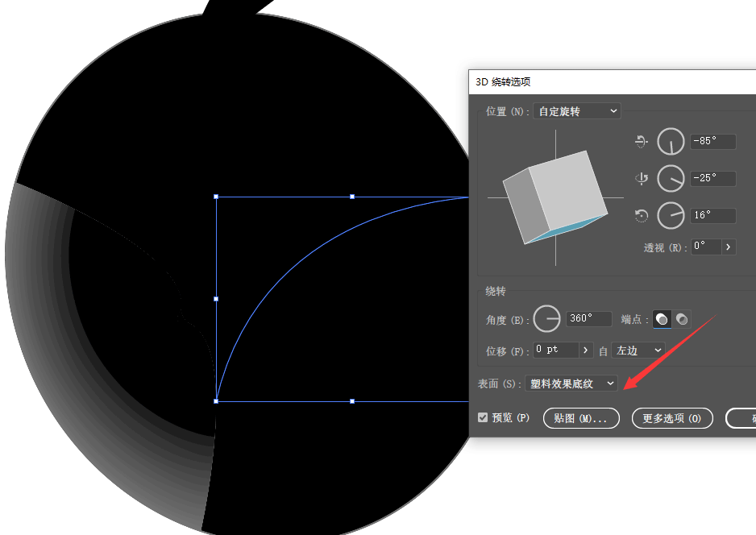Click the Z-axis rotation field 16°
This screenshot has height=535, width=756.
[x=713, y=215]
